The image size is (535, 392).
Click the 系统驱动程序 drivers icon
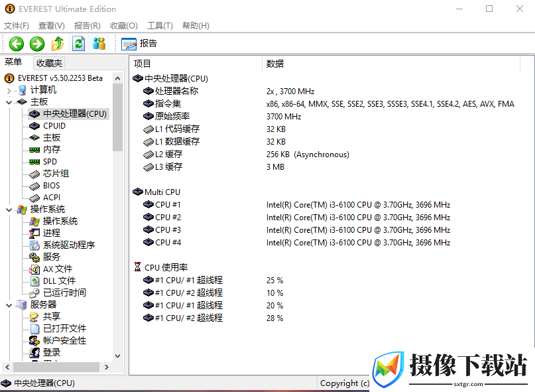(x=34, y=245)
